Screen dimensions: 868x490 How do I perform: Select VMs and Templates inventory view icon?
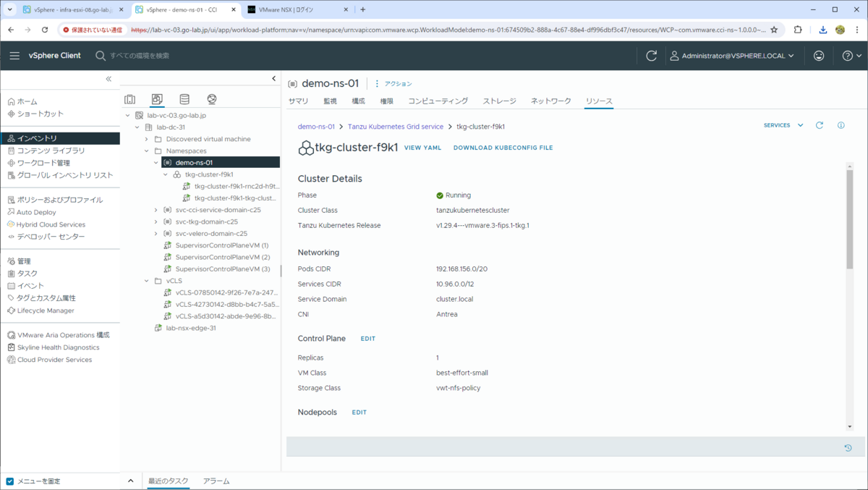[x=157, y=99]
